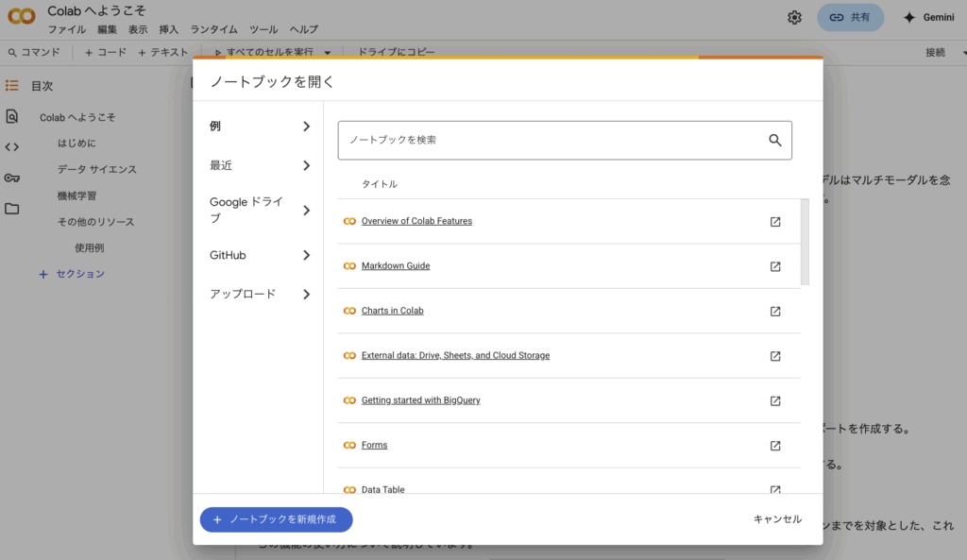
Task: Open Charts in Colab link
Action: 392,311
